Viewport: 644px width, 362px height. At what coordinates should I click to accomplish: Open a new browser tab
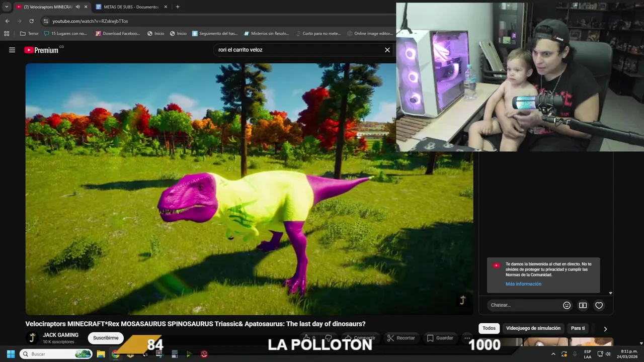click(178, 7)
